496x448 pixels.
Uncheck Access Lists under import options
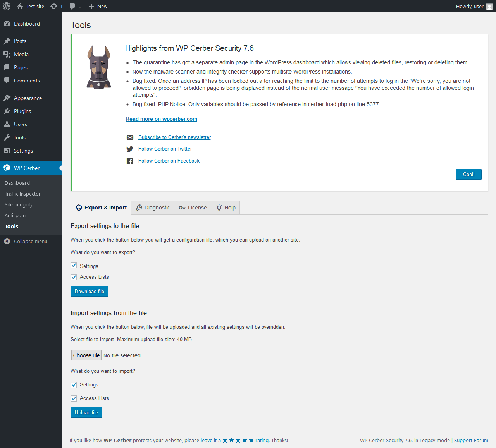(x=74, y=398)
